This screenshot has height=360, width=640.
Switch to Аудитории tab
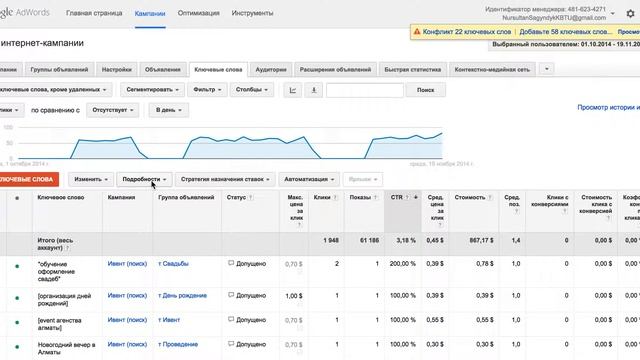coord(271,69)
